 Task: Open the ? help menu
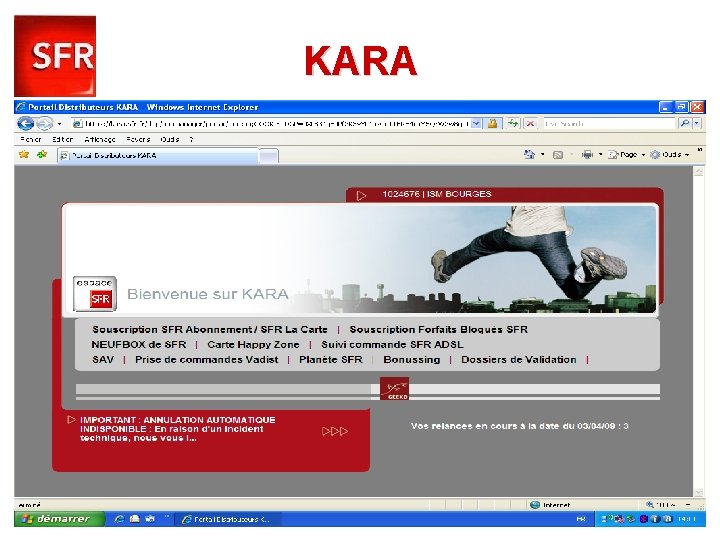coord(191,139)
